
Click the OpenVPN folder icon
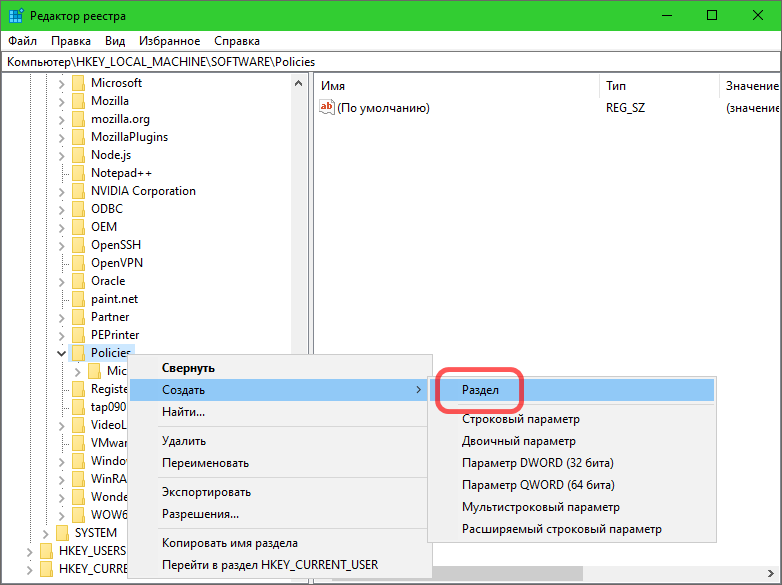point(78,263)
